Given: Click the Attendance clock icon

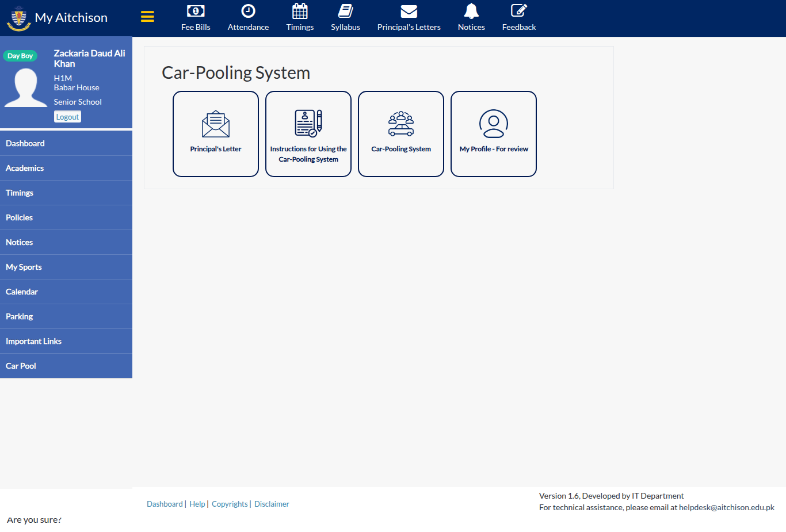Looking at the screenshot, I should (x=248, y=11).
